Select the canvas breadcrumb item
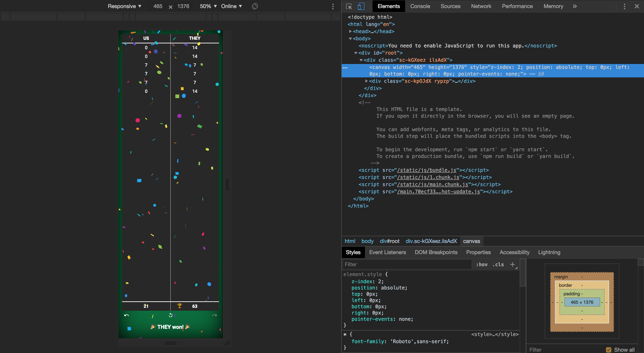The height and width of the screenshot is (353, 644). click(472, 241)
